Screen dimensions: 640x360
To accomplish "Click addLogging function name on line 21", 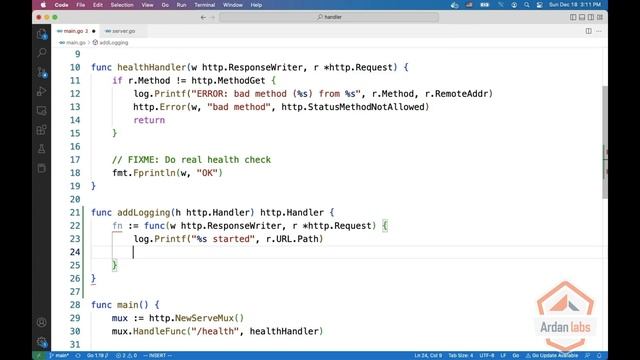I will click(x=144, y=212).
